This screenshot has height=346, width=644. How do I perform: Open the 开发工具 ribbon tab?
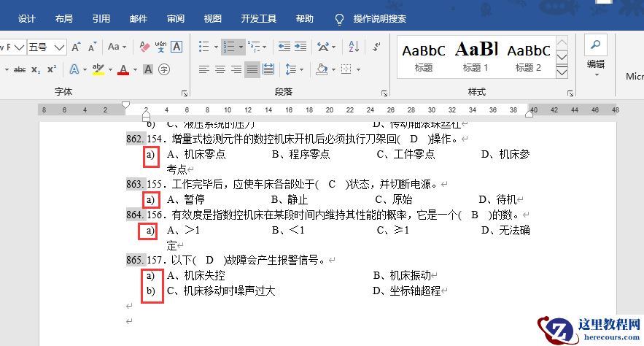tap(259, 18)
